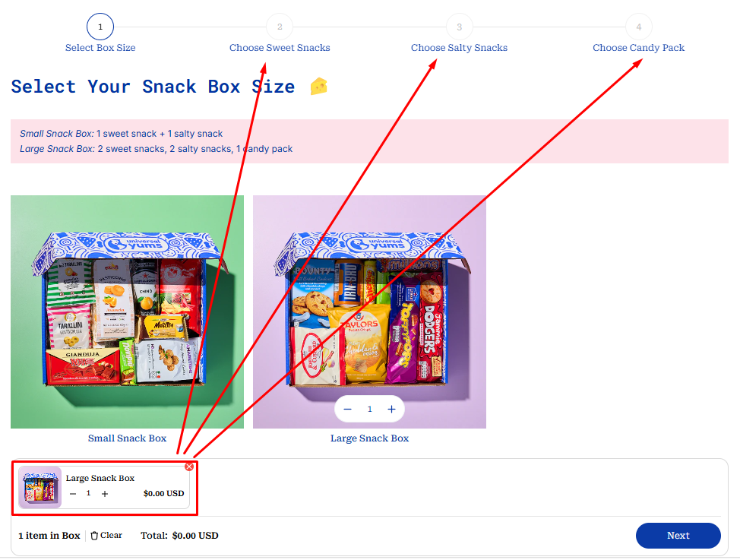740x560 pixels.
Task: Click the Next button
Action: 678,536
